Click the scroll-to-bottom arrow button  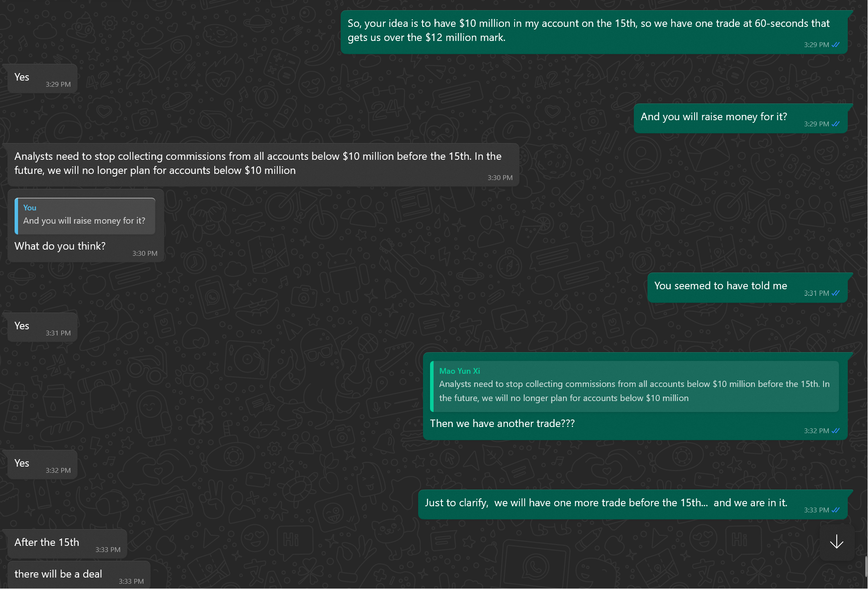(836, 542)
